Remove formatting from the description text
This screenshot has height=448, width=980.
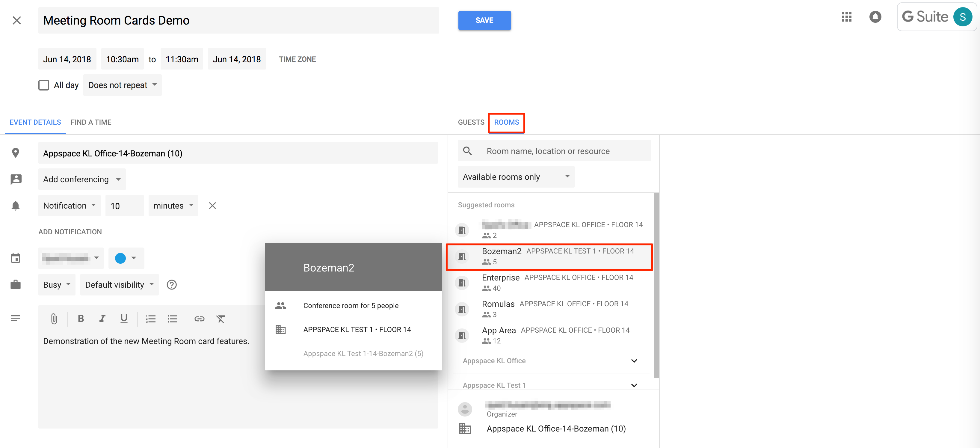click(x=221, y=319)
